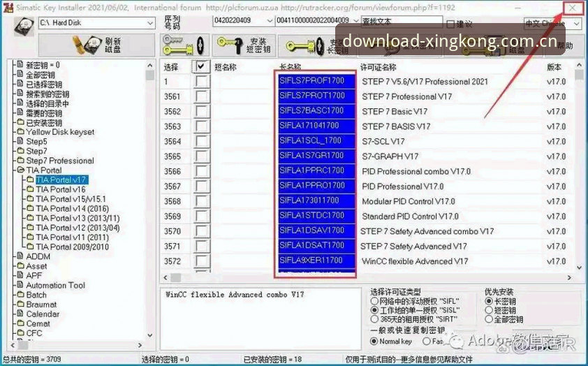The height and width of the screenshot is (366, 588).
Task: Click the 查找文本 search text field
Action: tap(402, 22)
